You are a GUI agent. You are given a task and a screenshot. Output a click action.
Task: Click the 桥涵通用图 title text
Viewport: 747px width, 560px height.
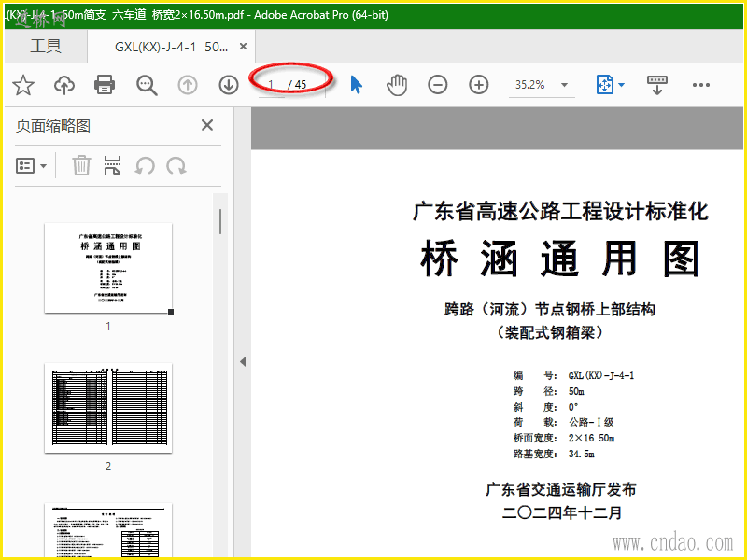[559, 259]
